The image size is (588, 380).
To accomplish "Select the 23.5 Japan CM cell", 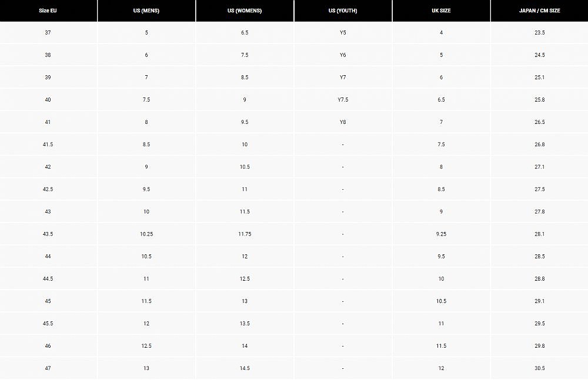I will [x=539, y=33].
